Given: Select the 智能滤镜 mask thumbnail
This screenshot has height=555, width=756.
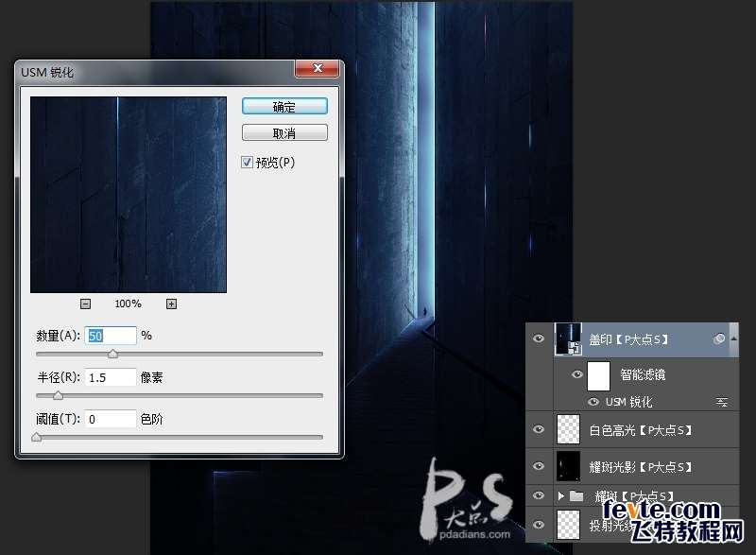Looking at the screenshot, I should 598,375.
